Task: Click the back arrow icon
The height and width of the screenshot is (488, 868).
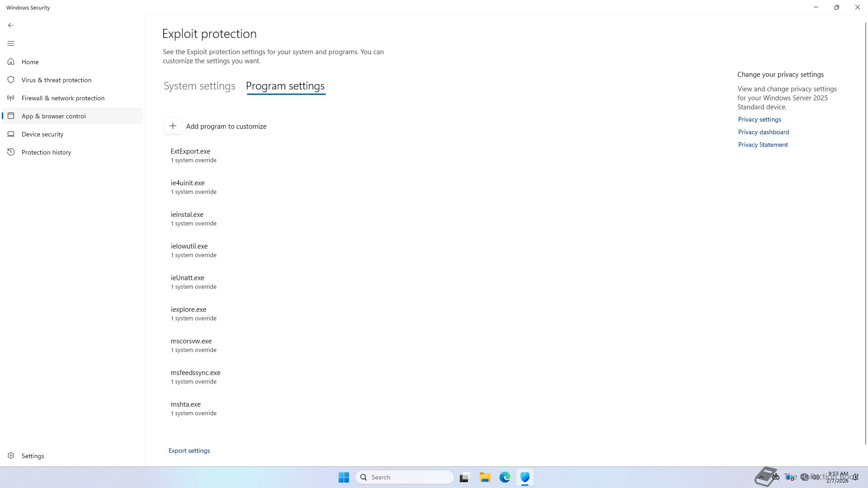Action: click(11, 25)
